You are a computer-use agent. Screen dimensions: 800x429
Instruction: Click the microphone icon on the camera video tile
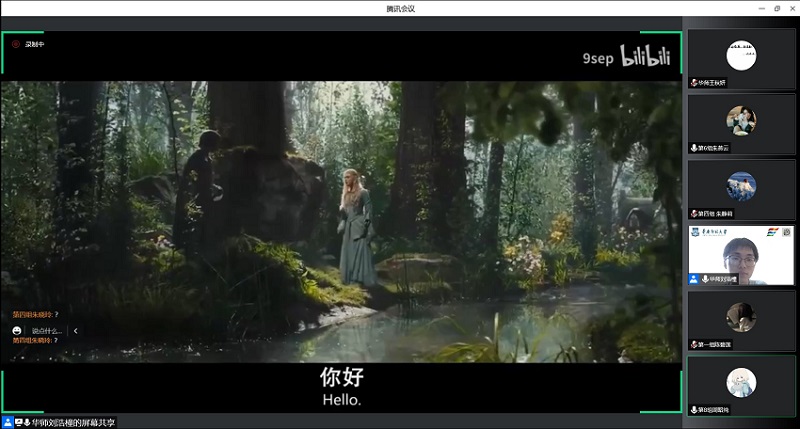pyautogui.click(x=705, y=279)
